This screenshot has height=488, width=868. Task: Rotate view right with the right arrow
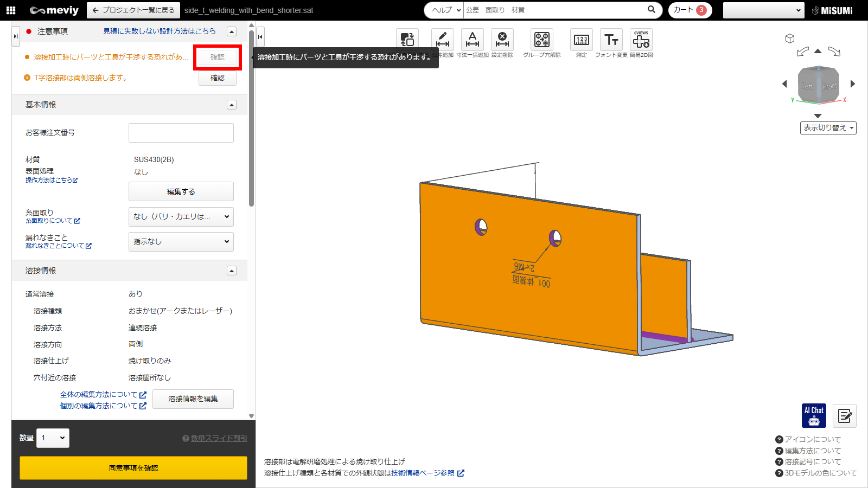tap(853, 84)
